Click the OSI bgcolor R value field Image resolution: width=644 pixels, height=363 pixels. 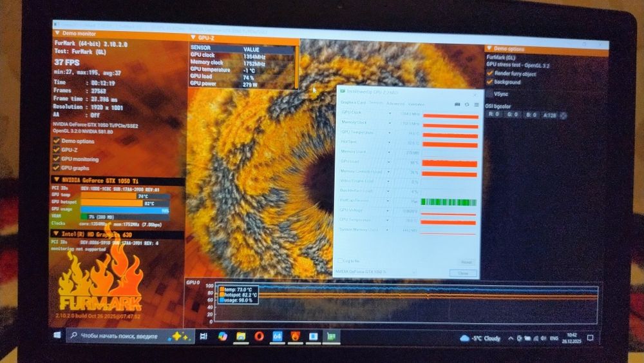point(494,114)
